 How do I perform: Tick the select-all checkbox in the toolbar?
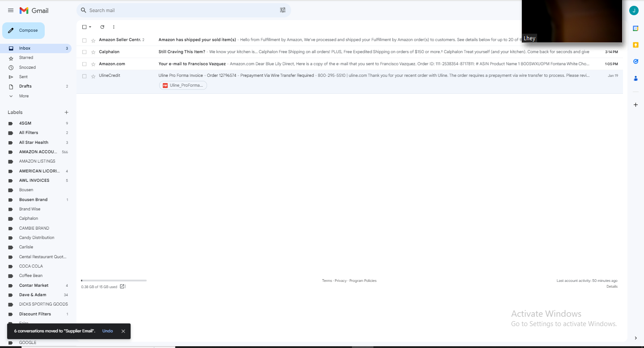point(84,27)
